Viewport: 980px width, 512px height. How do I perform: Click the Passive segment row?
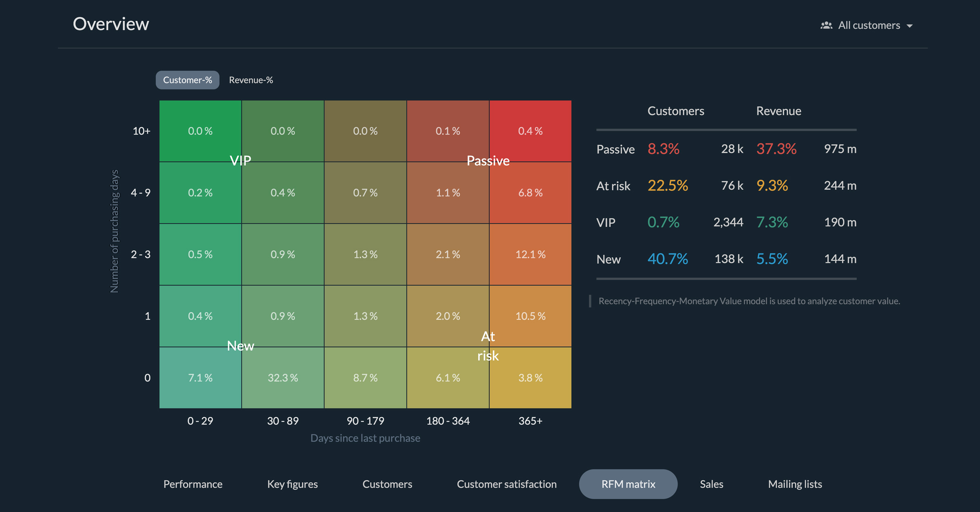click(x=615, y=149)
